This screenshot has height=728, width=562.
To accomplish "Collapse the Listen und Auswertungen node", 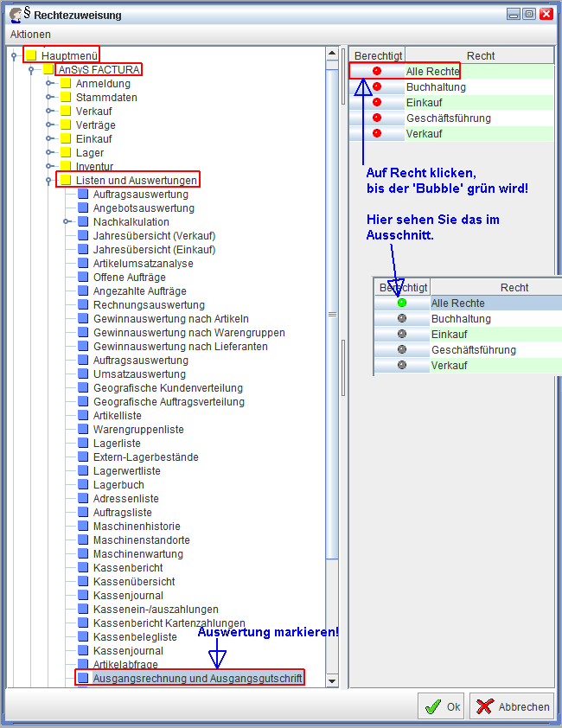I will coord(49,181).
